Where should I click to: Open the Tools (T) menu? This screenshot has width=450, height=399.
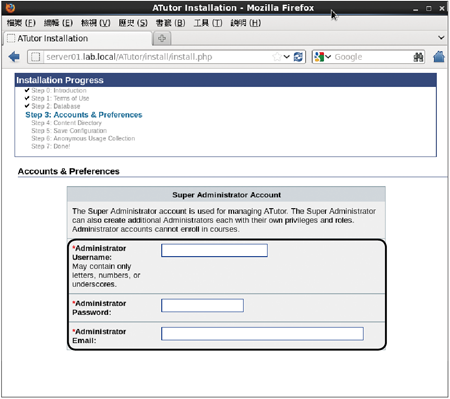(208, 23)
